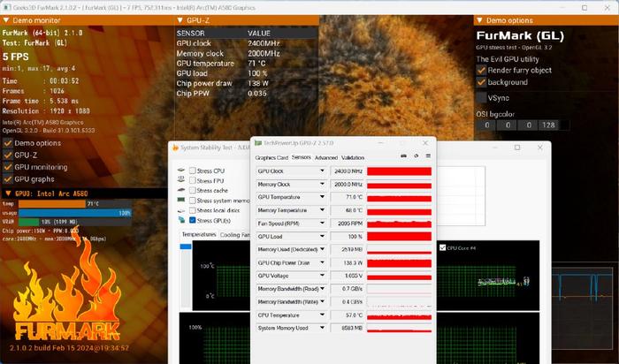Click the TechPowerUp GPU-Z title bar icon
The width and height of the screenshot is (619, 364).
(x=258, y=143)
